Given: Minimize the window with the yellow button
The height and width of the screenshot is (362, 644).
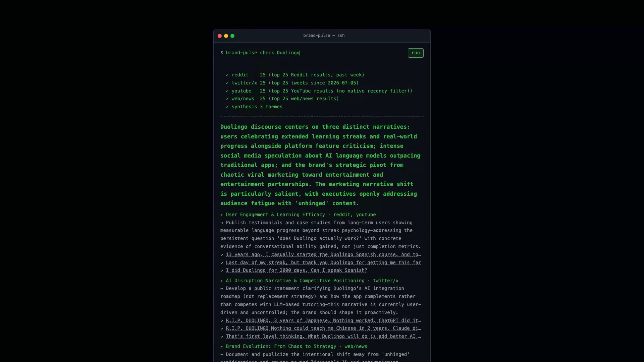Looking at the screenshot, I should [226, 36].
